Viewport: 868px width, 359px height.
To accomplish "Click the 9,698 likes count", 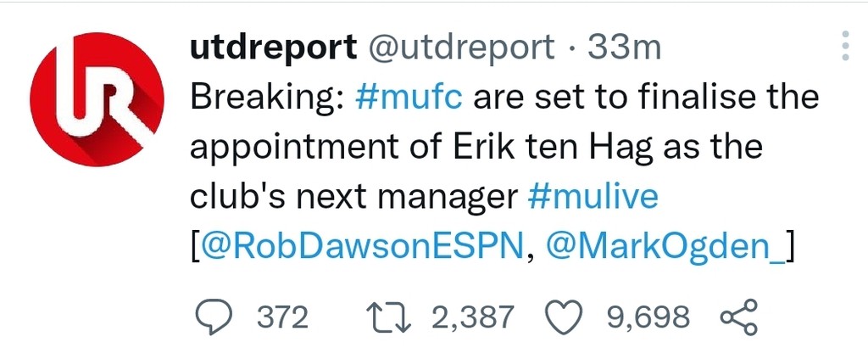I will [x=648, y=318].
